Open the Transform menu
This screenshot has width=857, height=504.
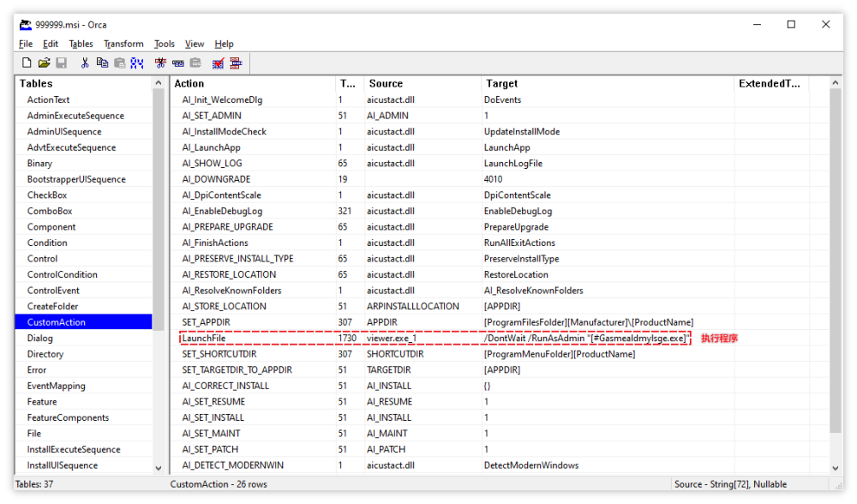[123, 44]
